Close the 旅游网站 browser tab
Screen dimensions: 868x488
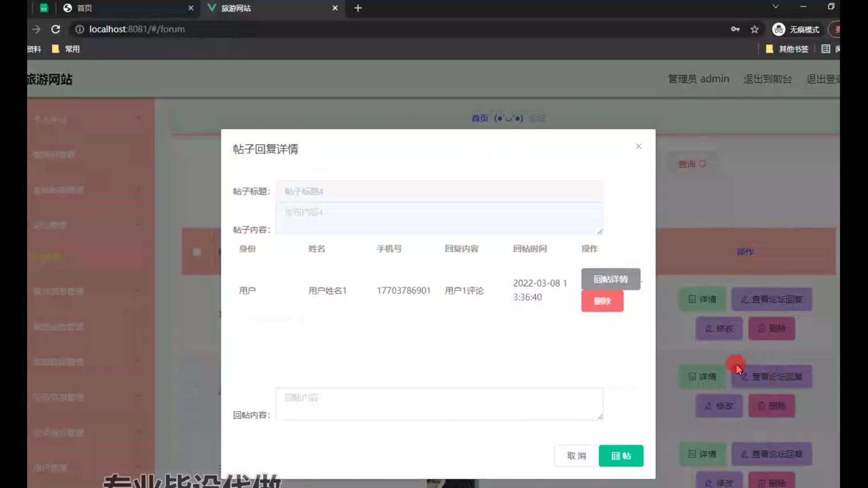(x=335, y=8)
